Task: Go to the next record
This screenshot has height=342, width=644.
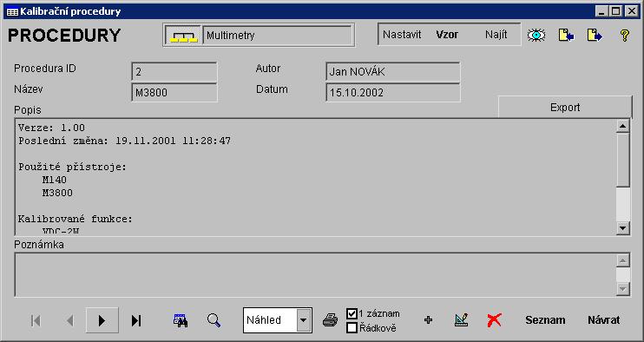Action: (x=102, y=320)
